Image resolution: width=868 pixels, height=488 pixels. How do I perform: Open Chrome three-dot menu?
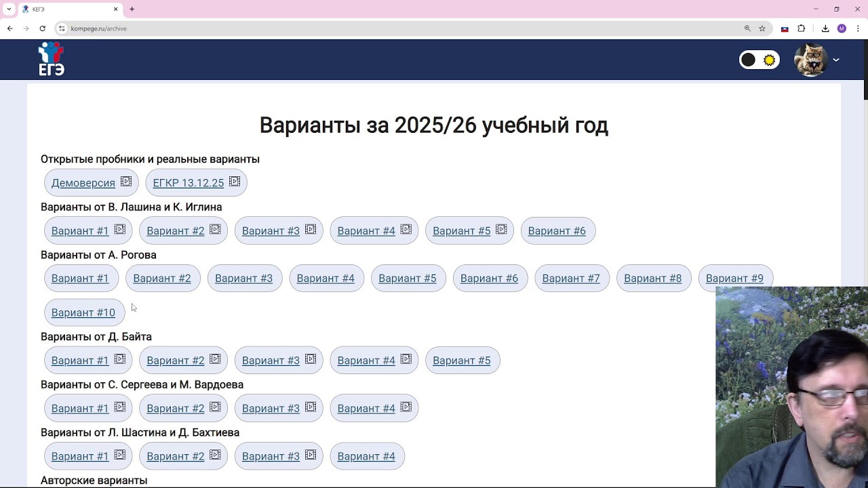(858, 28)
